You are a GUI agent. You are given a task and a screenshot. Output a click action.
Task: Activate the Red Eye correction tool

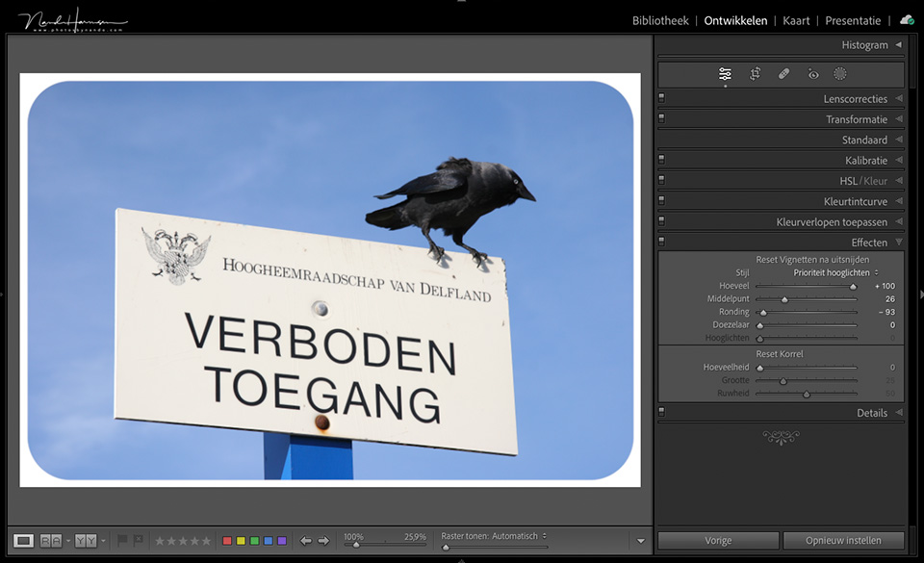tap(813, 73)
